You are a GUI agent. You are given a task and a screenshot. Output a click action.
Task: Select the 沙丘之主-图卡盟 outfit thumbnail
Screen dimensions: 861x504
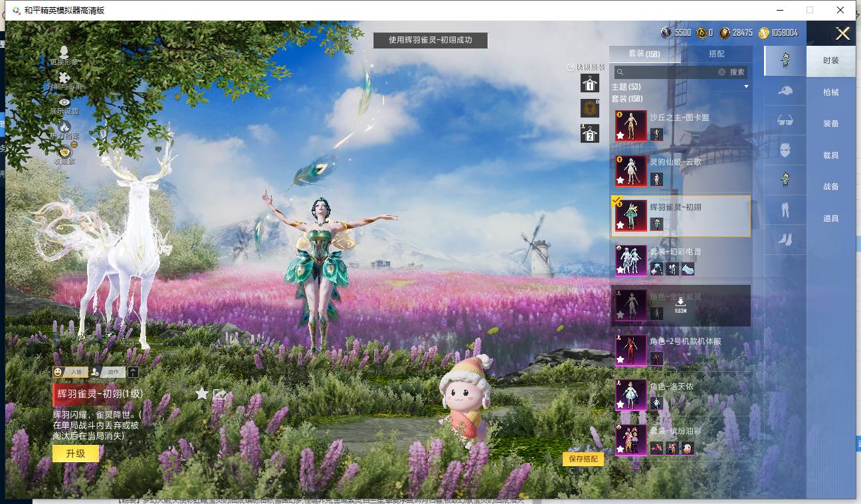(x=631, y=126)
